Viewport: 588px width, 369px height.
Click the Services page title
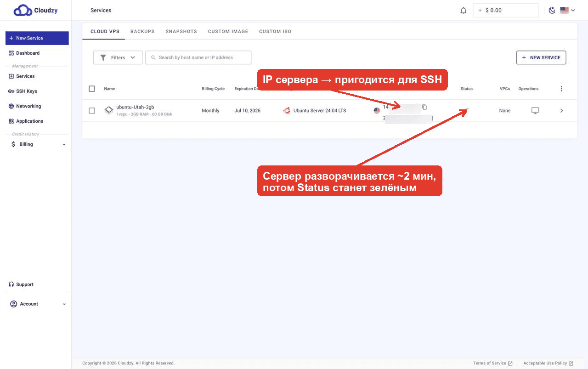click(101, 10)
